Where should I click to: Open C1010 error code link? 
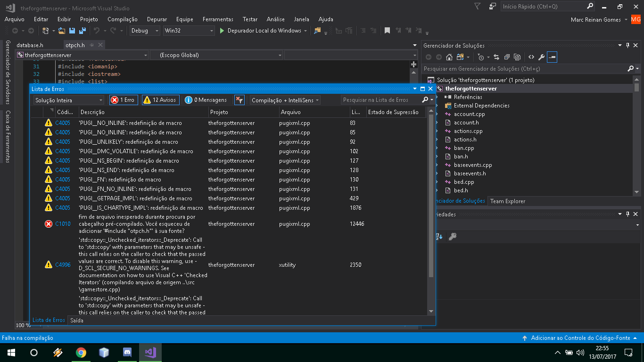(63, 224)
